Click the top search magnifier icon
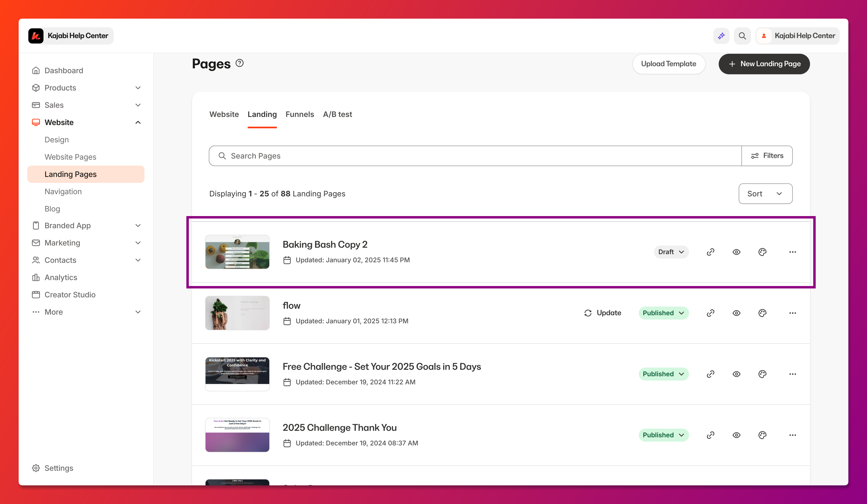This screenshot has height=504, width=867. pyautogui.click(x=742, y=36)
